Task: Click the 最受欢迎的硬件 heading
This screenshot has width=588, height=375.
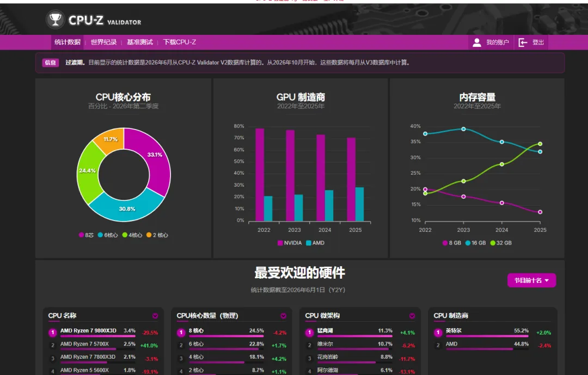Action: 299,273
